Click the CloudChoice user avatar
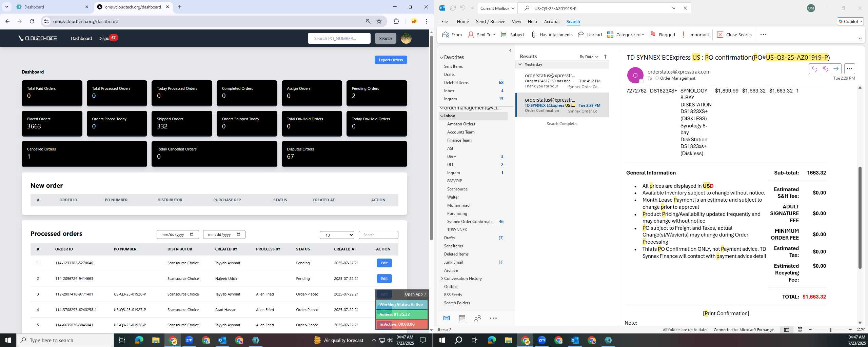868x347 pixels. click(406, 38)
